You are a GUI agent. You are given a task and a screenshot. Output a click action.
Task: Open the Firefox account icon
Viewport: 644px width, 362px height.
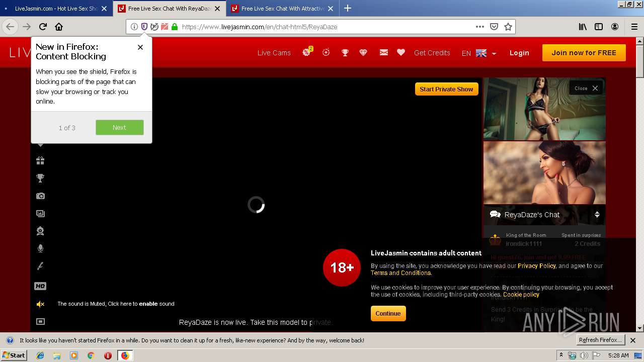[x=615, y=27]
